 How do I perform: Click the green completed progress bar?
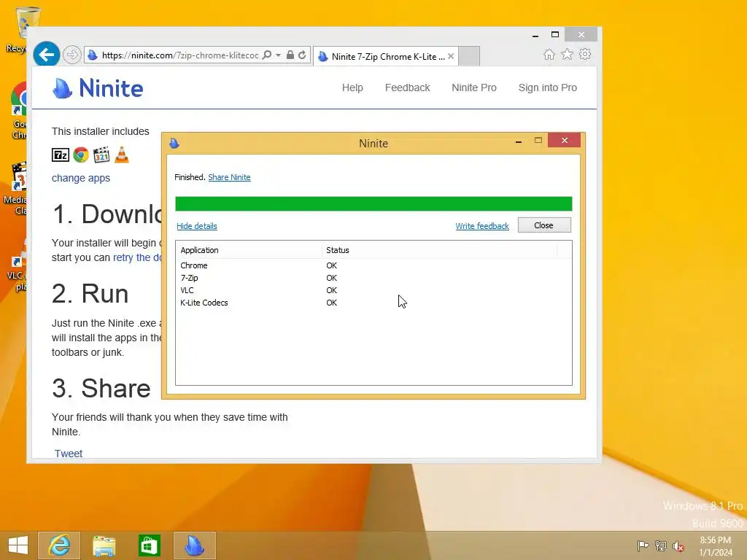click(x=373, y=204)
